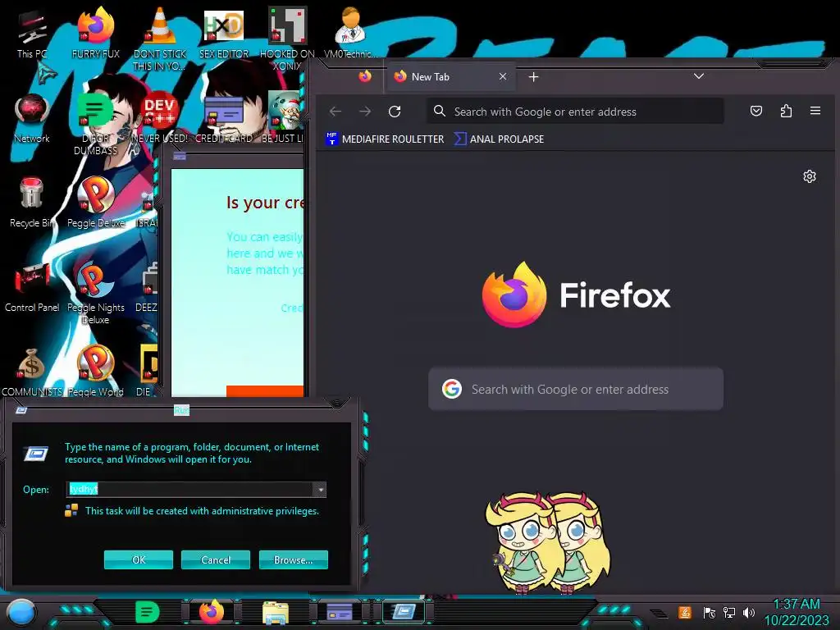The height and width of the screenshot is (630, 840).
Task: Select the New Tab tab in Firefox
Action: (x=449, y=76)
